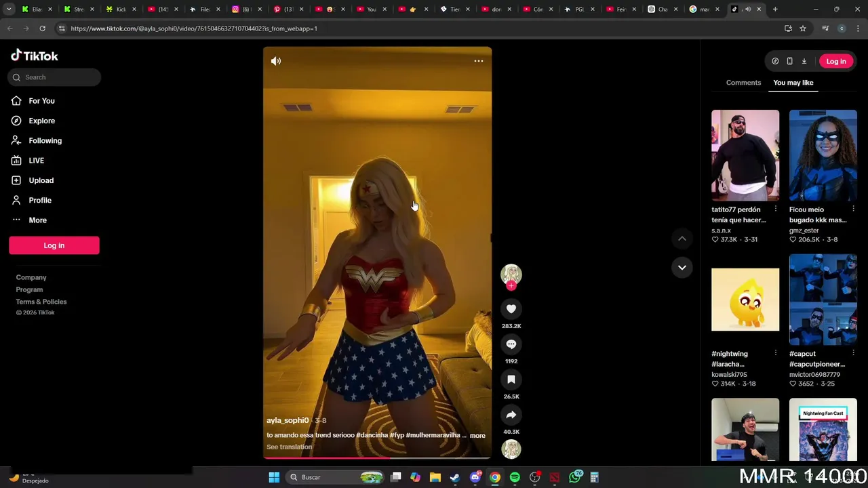Focus the TikTok Search field
Viewport: 868px width, 488px height.
click(x=55, y=77)
